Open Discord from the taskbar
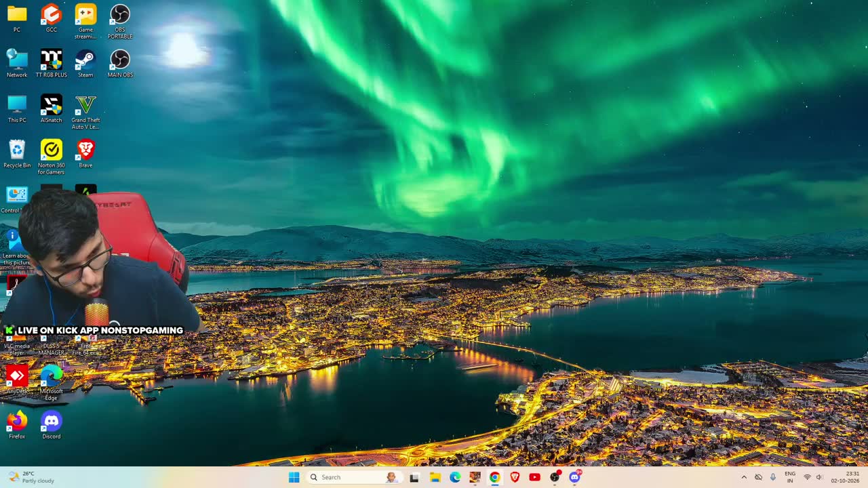Screen dimensions: 868x488 click(x=575, y=477)
